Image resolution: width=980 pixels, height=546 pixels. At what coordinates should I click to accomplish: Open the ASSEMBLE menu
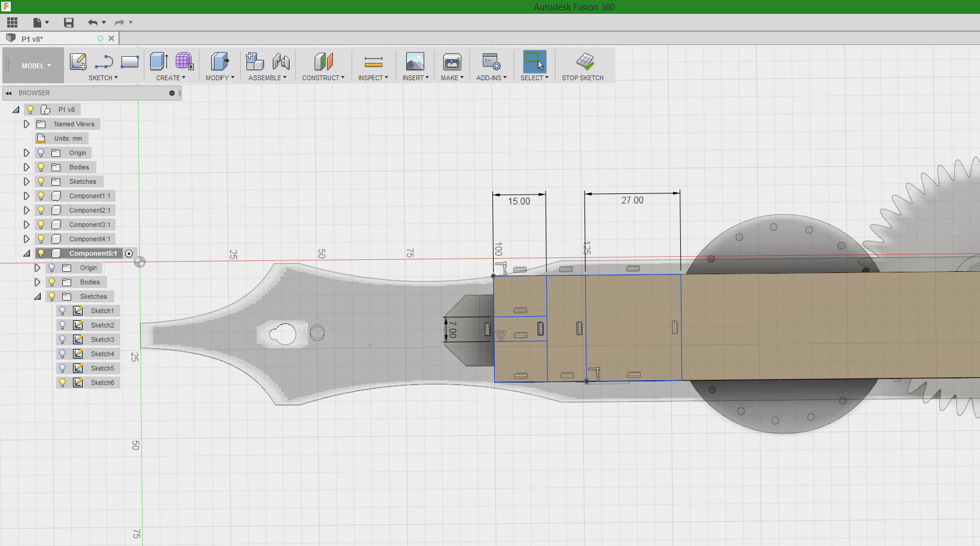point(267,78)
